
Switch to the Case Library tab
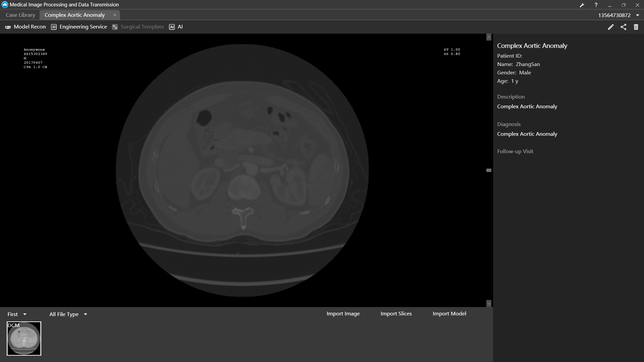coord(20,15)
